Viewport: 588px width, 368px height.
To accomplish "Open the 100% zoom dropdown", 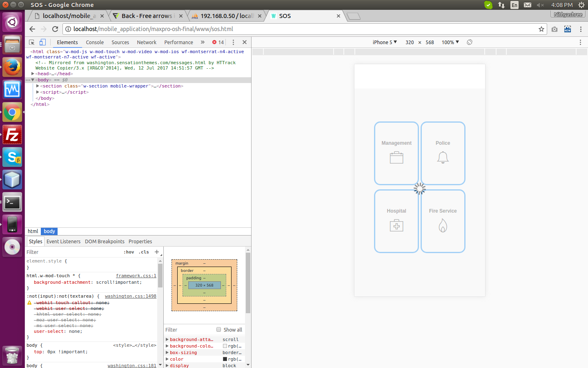I will click(450, 42).
